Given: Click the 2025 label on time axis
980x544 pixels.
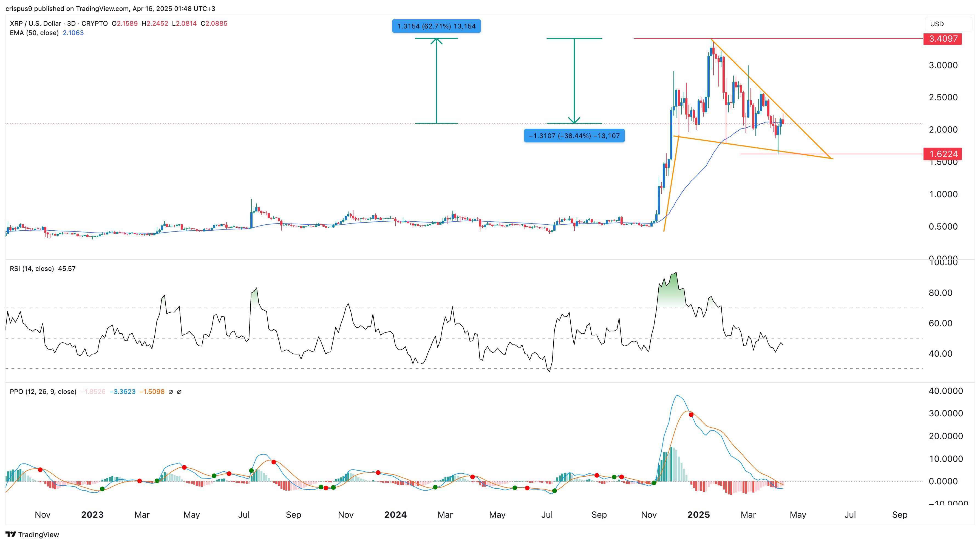Looking at the screenshot, I should pos(698,515).
